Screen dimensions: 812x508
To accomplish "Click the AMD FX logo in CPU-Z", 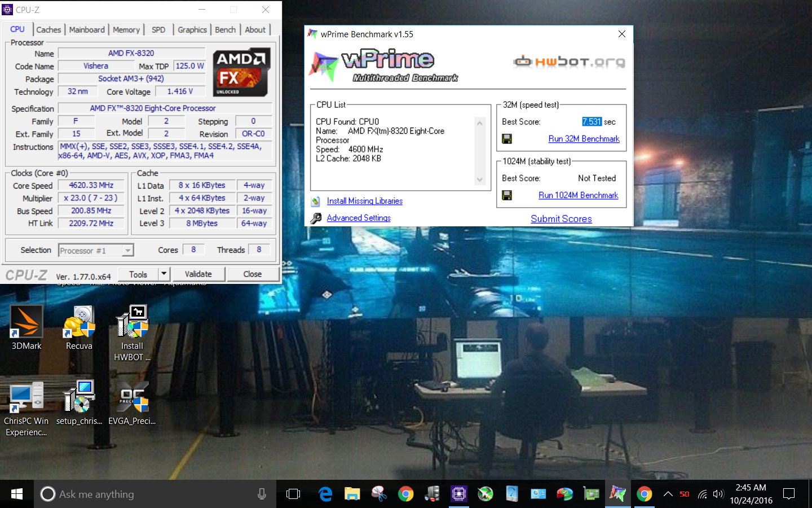I will [x=242, y=72].
